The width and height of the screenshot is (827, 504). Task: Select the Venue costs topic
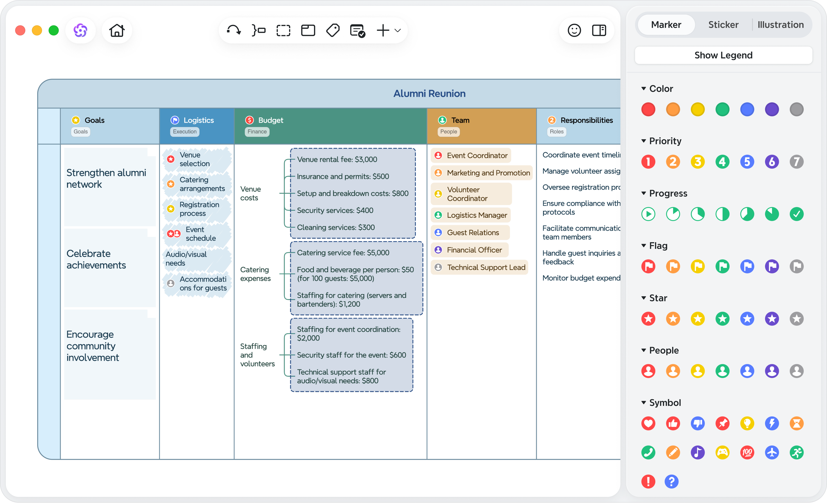(x=250, y=194)
